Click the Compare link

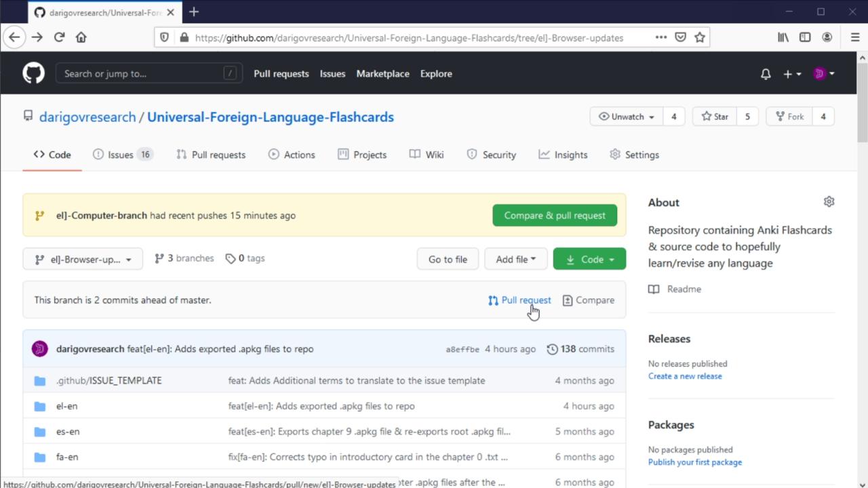(589, 300)
